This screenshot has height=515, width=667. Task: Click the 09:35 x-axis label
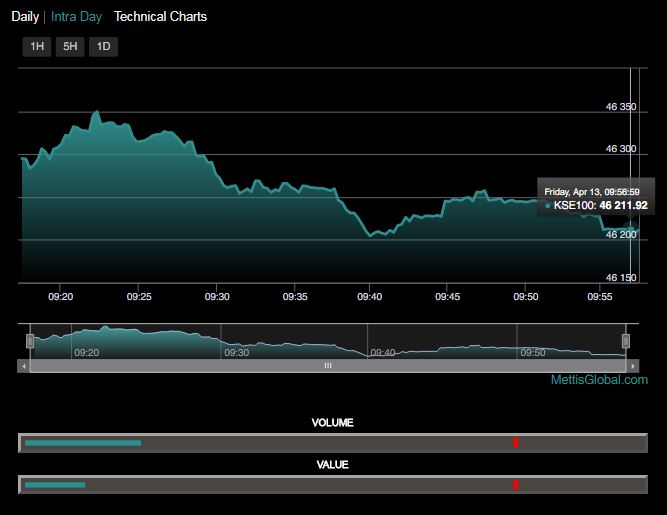point(295,296)
